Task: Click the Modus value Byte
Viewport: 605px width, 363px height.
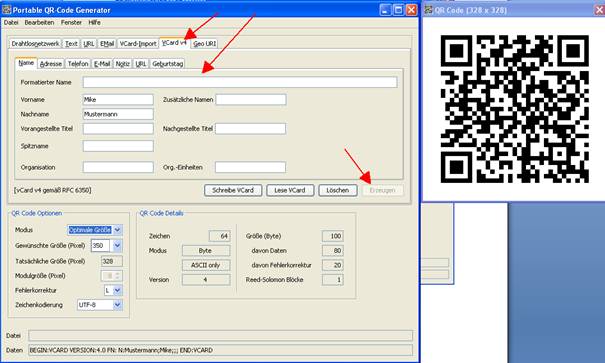Action: 206,251
